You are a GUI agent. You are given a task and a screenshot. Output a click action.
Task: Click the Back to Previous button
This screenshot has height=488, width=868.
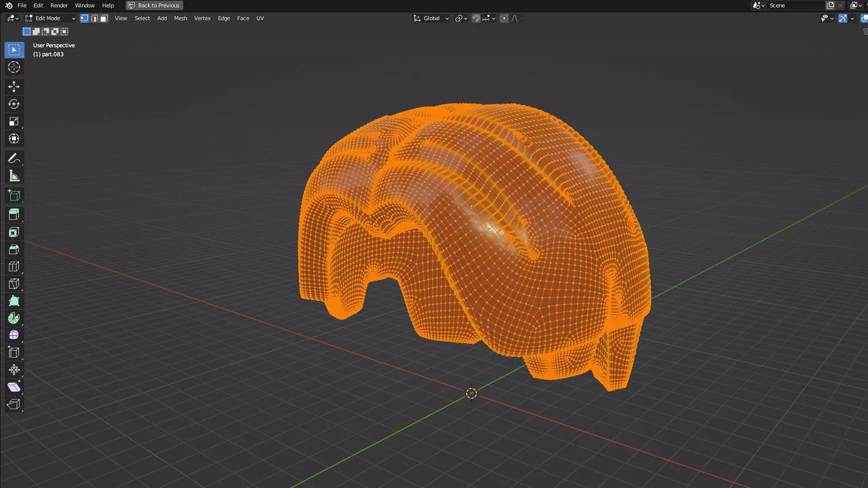(x=154, y=5)
